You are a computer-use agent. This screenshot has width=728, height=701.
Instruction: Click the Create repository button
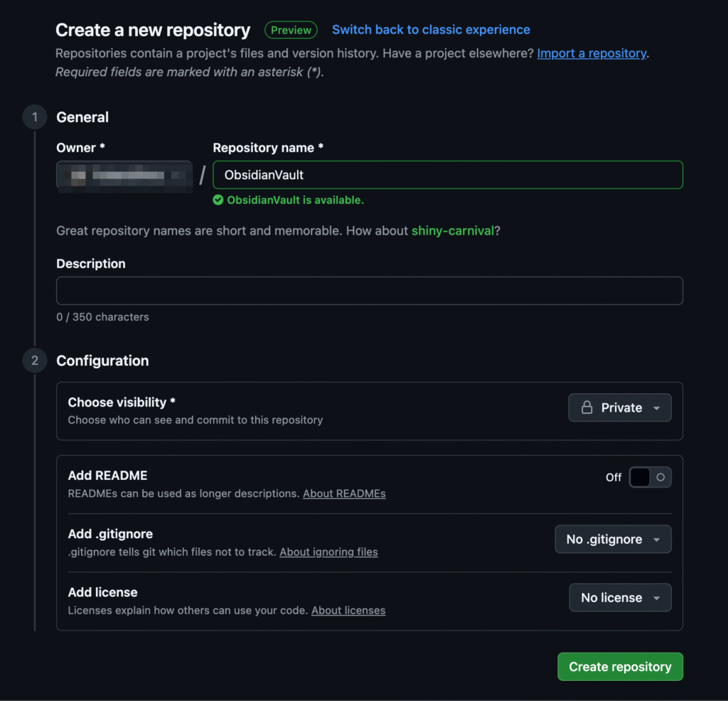pos(620,667)
